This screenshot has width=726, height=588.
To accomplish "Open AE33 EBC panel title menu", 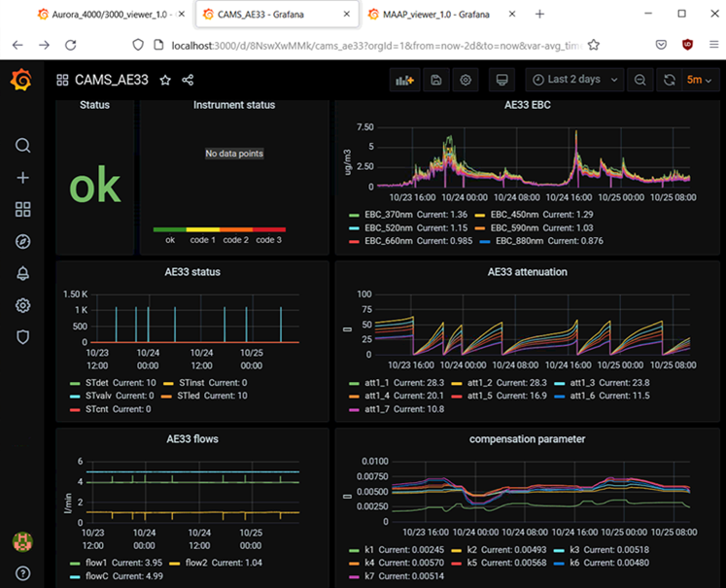I will (528, 105).
